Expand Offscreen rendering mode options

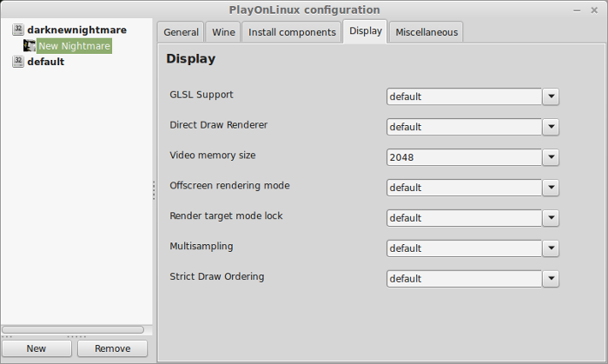click(551, 188)
